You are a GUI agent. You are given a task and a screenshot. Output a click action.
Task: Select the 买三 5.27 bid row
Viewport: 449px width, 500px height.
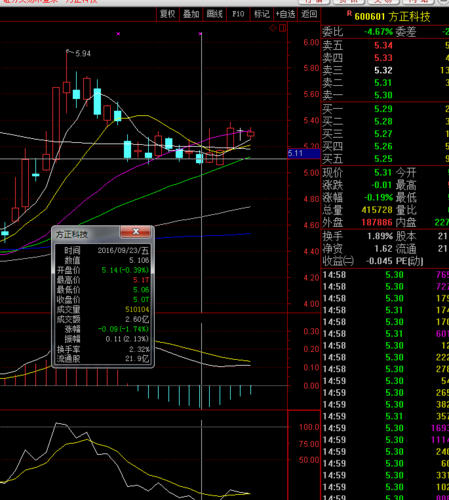click(x=385, y=134)
